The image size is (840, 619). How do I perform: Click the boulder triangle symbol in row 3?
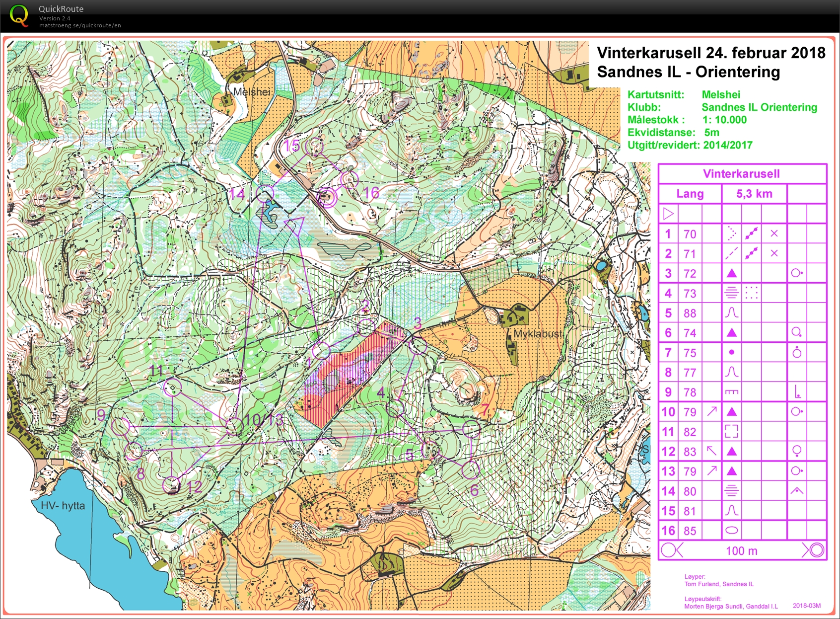coord(731,273)
